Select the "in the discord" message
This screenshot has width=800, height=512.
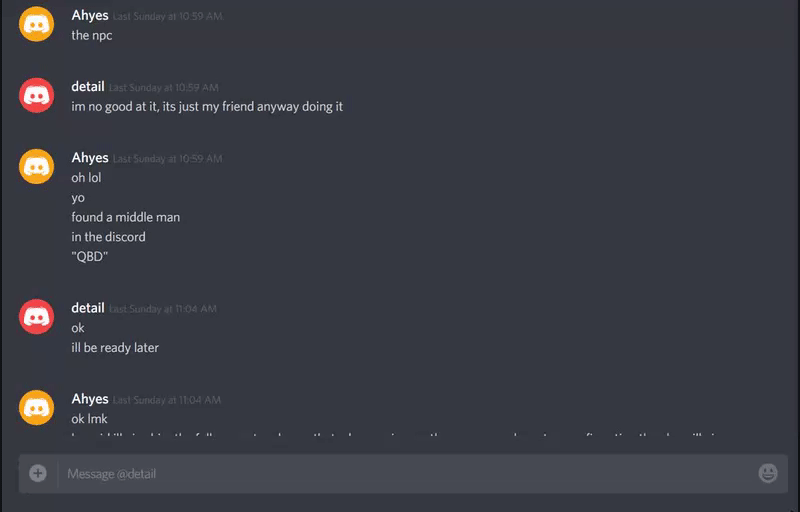pyautogui.click(x=108, y=237)
